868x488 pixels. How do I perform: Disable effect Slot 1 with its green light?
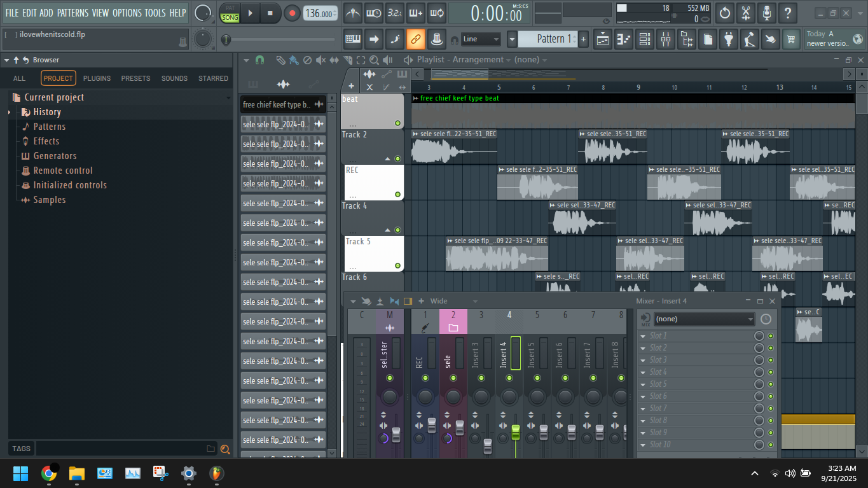[x=771, y=336]
